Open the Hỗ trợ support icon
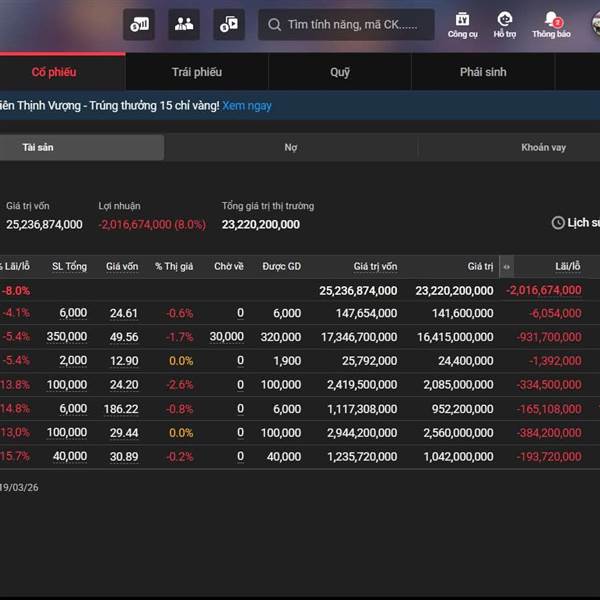Image resolution: width=600 pixels, height=600 pixels. point(504,25)
